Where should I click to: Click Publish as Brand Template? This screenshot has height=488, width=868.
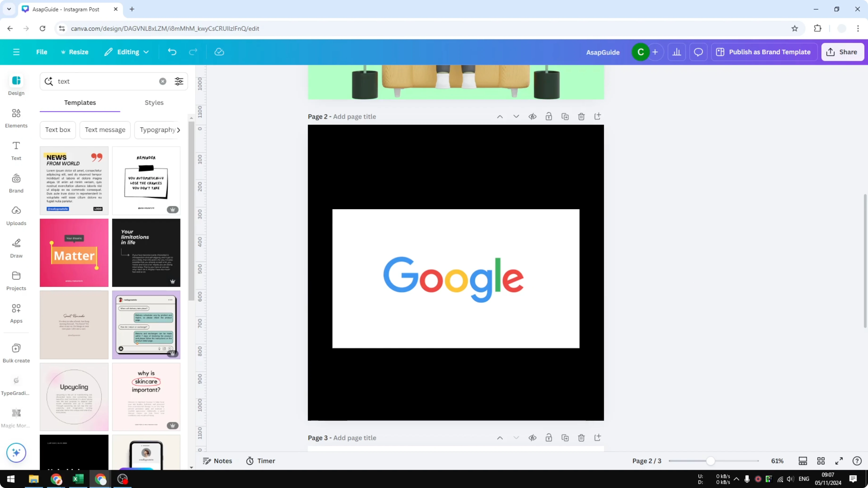pyautogui.click(x=764, y=52)
